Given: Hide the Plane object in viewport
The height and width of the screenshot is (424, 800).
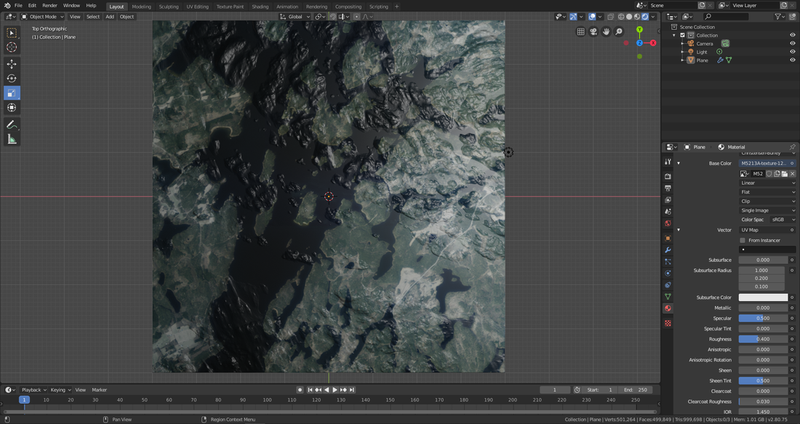Looking at the screenshot, I should pyautogui.click(x=792, y=60).
